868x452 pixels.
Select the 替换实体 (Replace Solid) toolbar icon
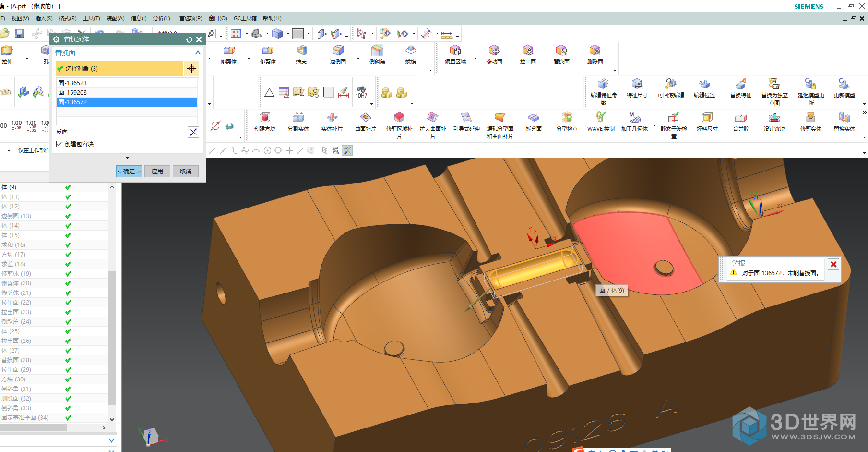click(844, 118)
